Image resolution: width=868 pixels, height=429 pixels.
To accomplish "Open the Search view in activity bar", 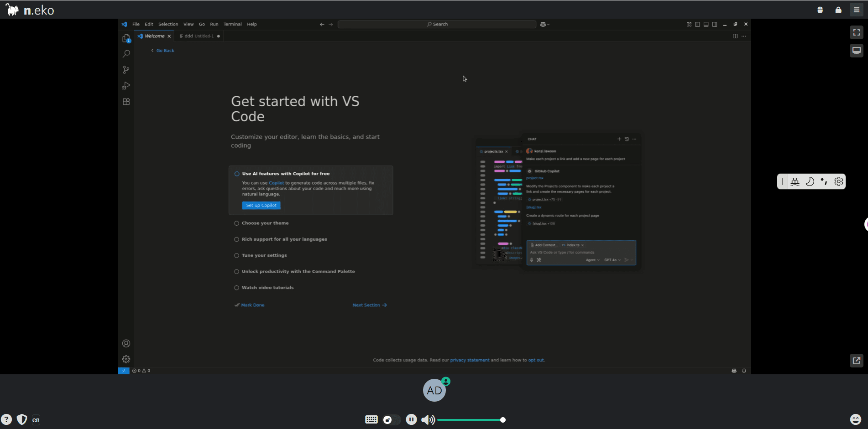I will [126, 54].
